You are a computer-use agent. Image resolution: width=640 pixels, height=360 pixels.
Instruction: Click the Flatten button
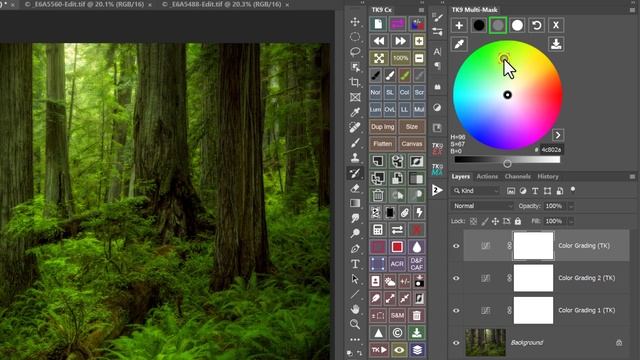tap(383, 144)
